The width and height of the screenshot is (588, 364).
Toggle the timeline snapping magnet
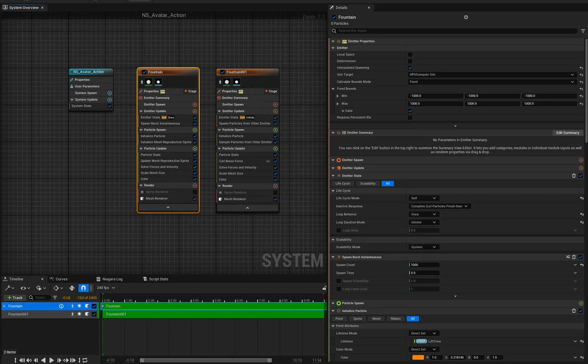point(83,288)
